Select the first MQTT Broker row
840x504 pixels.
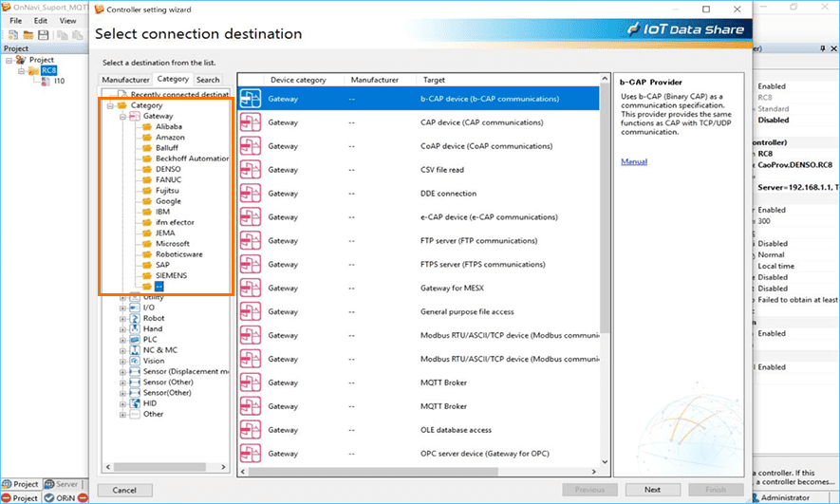(x=419, y=383)
